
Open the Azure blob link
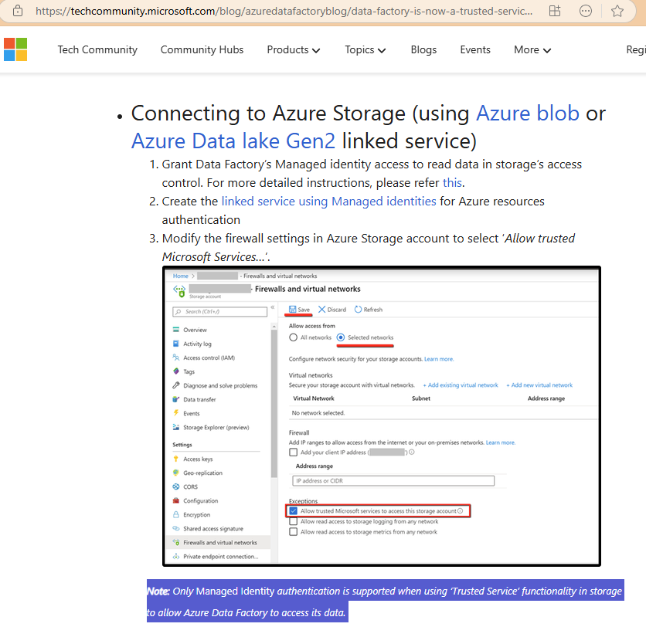527,114
